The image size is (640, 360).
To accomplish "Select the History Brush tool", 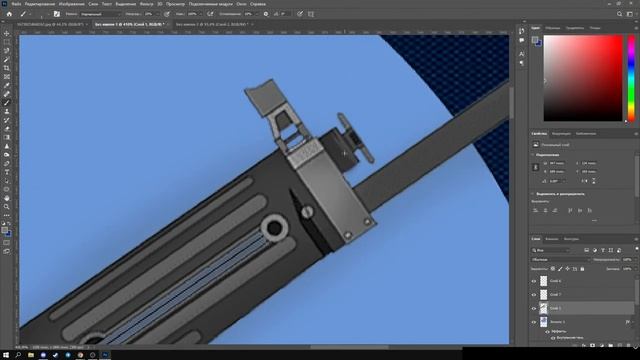I will [x=7, y=120].
